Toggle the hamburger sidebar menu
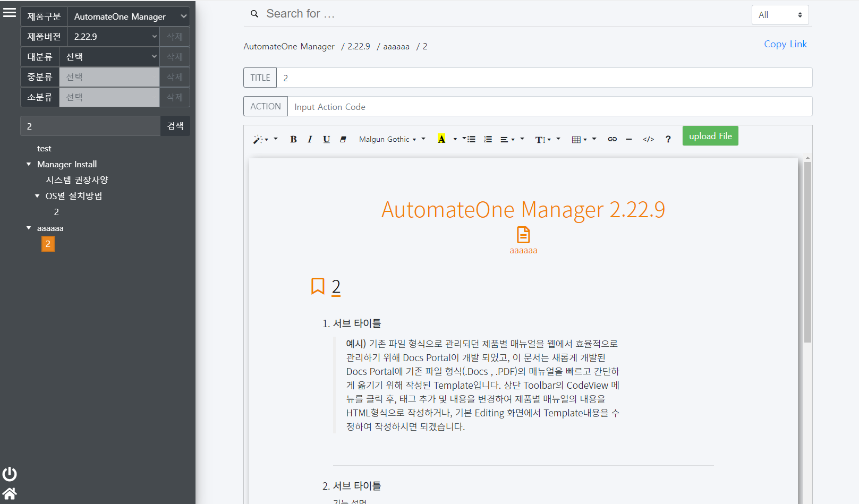 tap(10, 13)
